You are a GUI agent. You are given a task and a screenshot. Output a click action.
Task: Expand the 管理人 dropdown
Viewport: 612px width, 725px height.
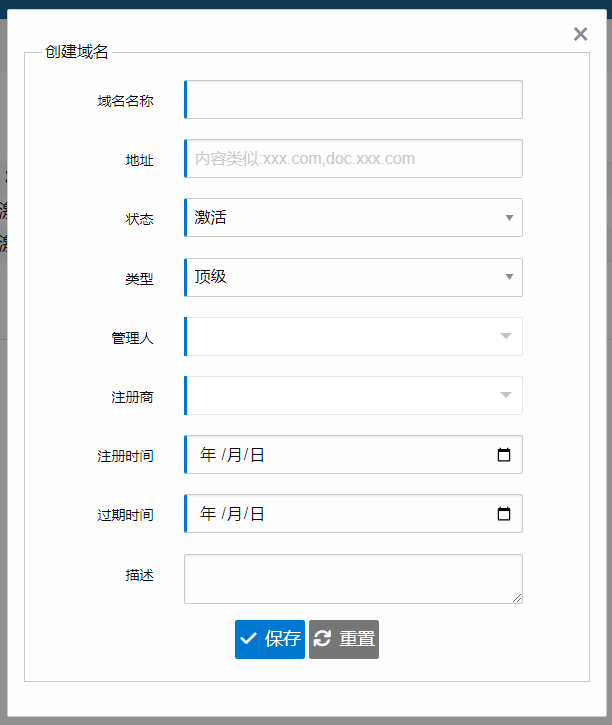(354, 336)
